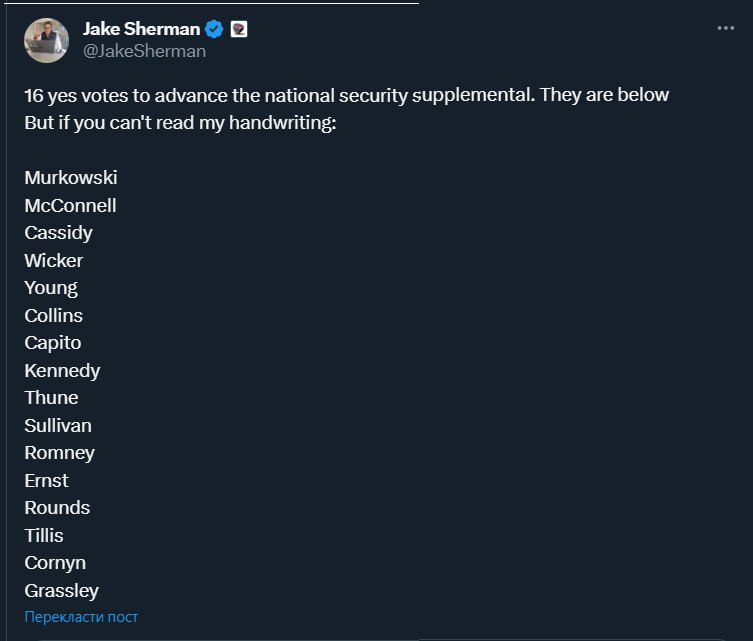
Task: Click on the name Collins
Action: pos(54,315)
